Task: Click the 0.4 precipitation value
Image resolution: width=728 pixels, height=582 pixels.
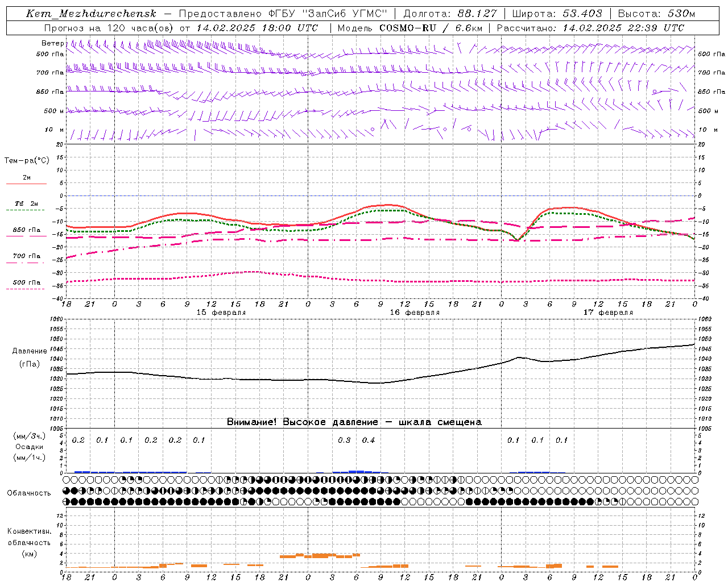Action: (369, 440)
